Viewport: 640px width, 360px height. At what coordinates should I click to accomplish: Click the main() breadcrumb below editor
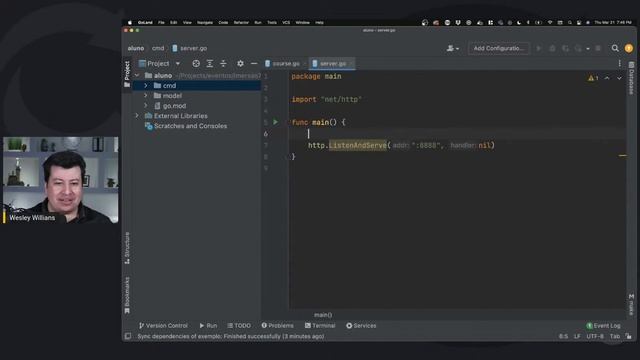(x=323, y=315)
